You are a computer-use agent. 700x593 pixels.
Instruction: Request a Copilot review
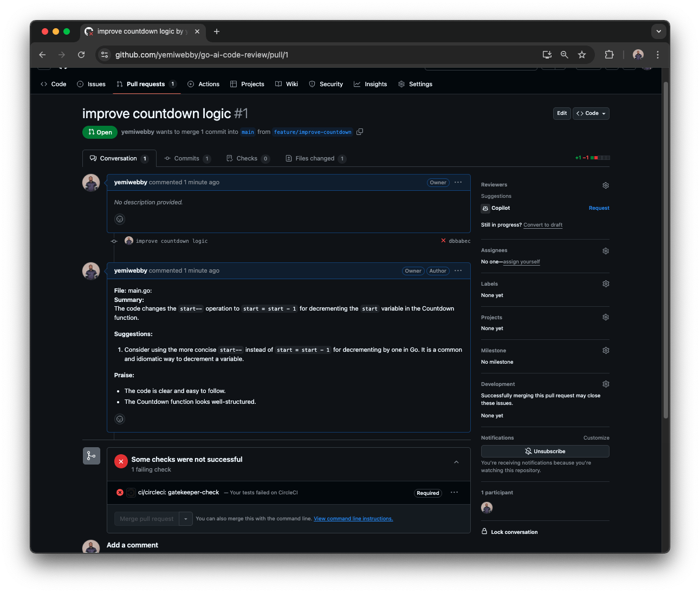tap(599, 208)
